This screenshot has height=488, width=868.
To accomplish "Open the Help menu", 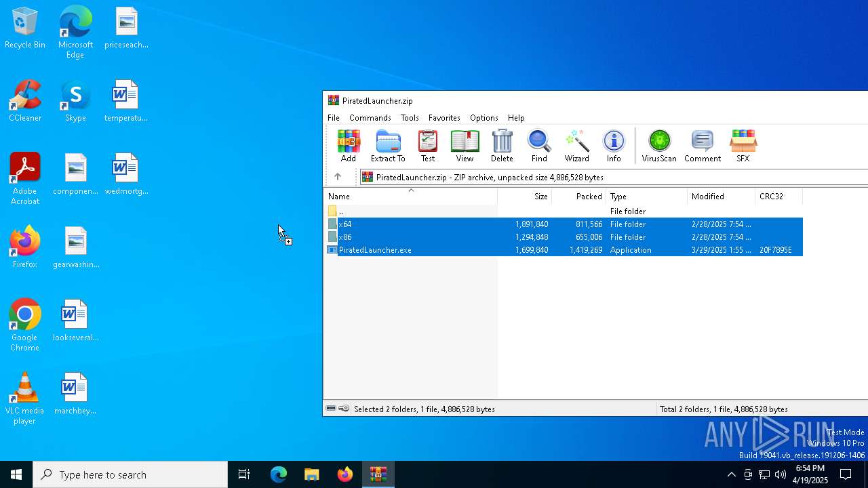I will (516, 118).
